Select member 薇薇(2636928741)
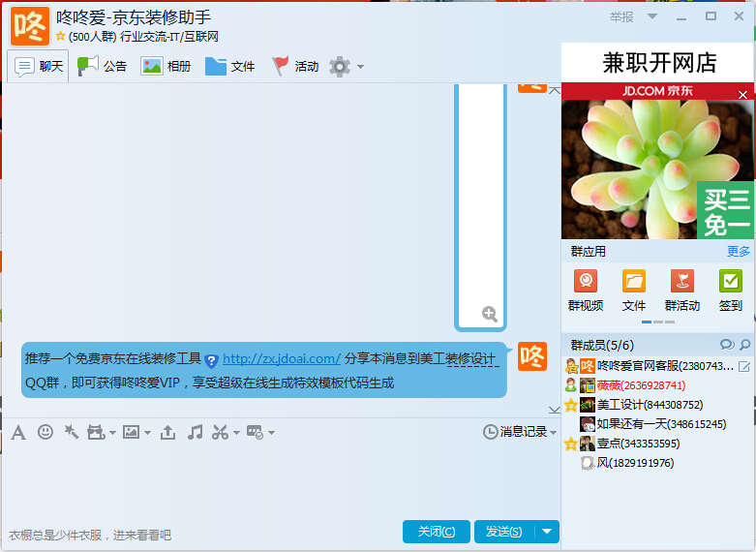The width and height of the screenshot is (756, 552). [x=658, y=385]
